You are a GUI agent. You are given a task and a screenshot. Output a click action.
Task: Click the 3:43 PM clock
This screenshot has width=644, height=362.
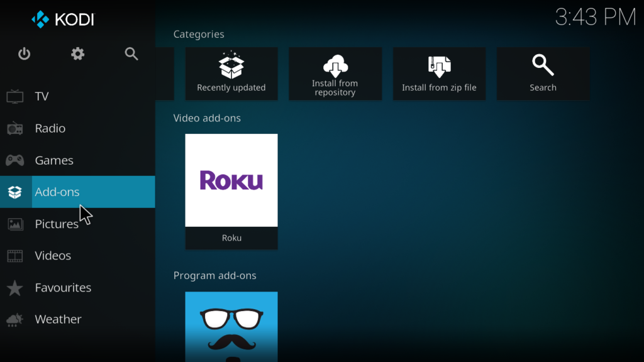[595, 18]
